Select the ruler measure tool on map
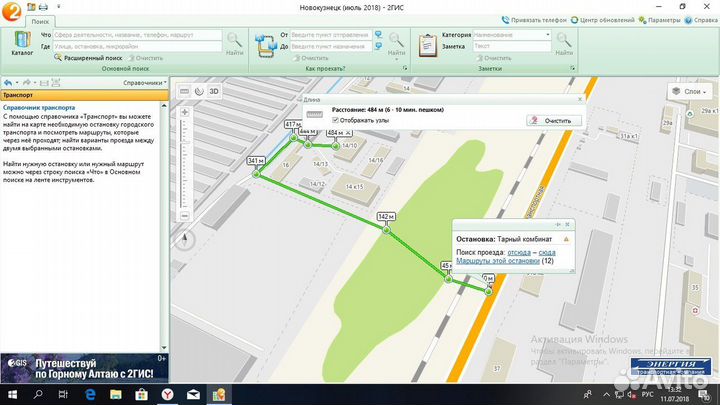 [184, 91]
